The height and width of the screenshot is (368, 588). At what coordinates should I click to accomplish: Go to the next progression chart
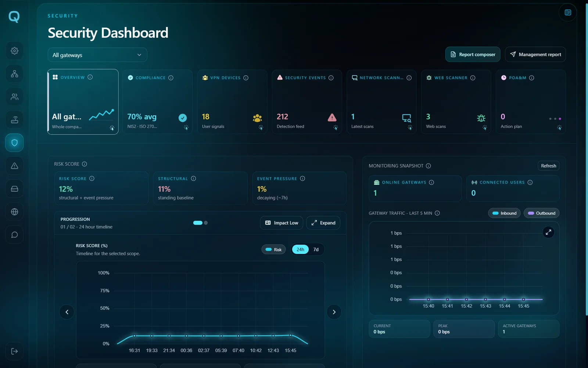click(334, 312)
